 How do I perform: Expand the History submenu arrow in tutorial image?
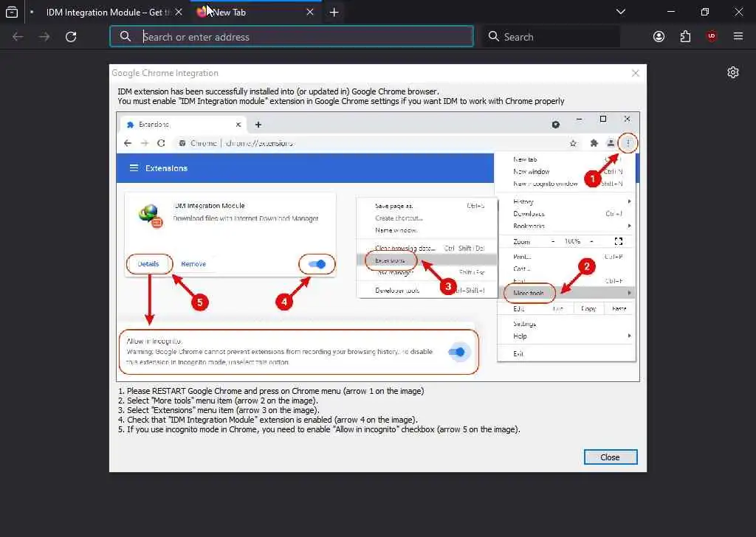click(629, 201)
